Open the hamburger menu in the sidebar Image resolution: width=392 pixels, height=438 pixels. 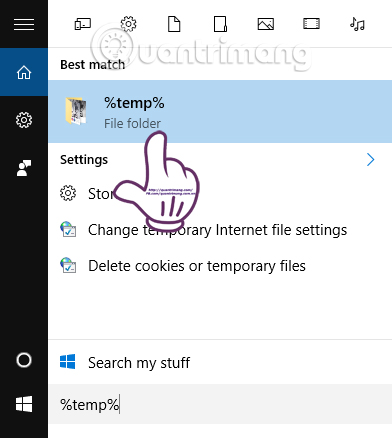(x=24, y=24)
